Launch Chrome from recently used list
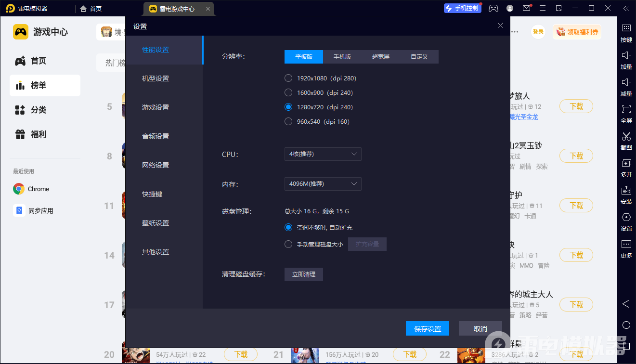The width and height of the screenshot is (636, 364). pyautogui.click(x=38, y=189)
